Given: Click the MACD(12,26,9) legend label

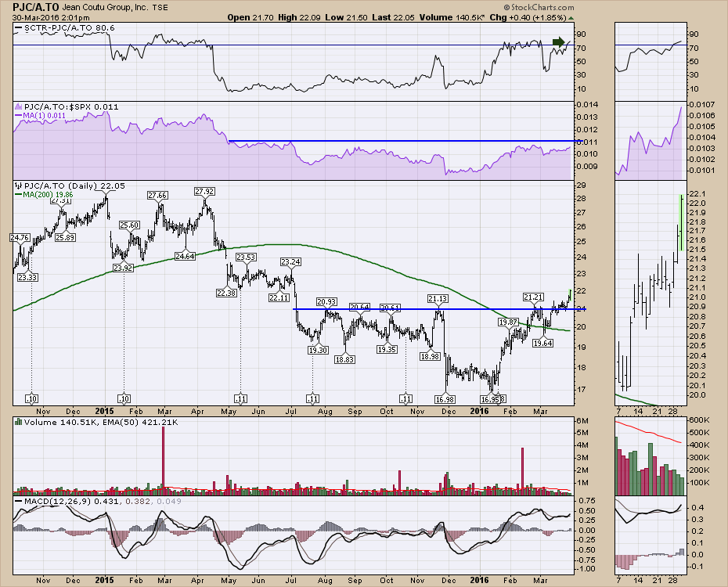Looking at the screenshot, I should pos(58,501).
